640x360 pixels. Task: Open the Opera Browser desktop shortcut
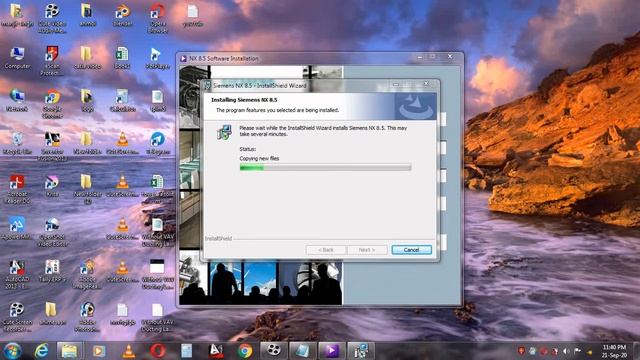158,18
